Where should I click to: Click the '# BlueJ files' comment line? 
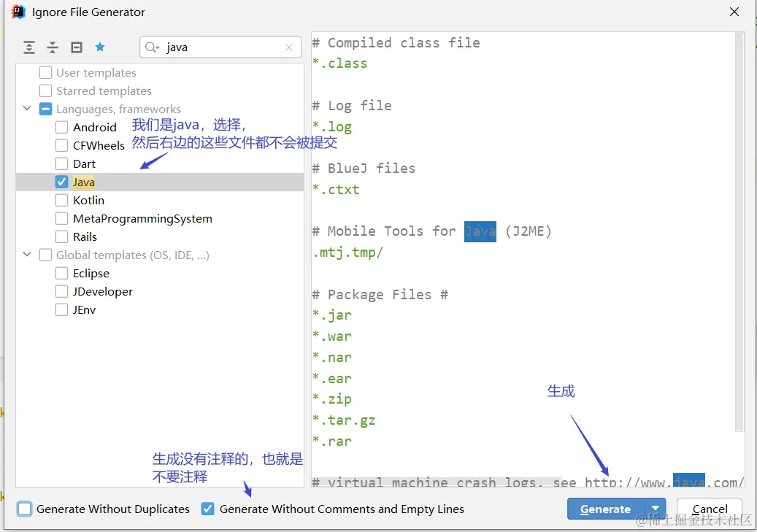(364, 169)
